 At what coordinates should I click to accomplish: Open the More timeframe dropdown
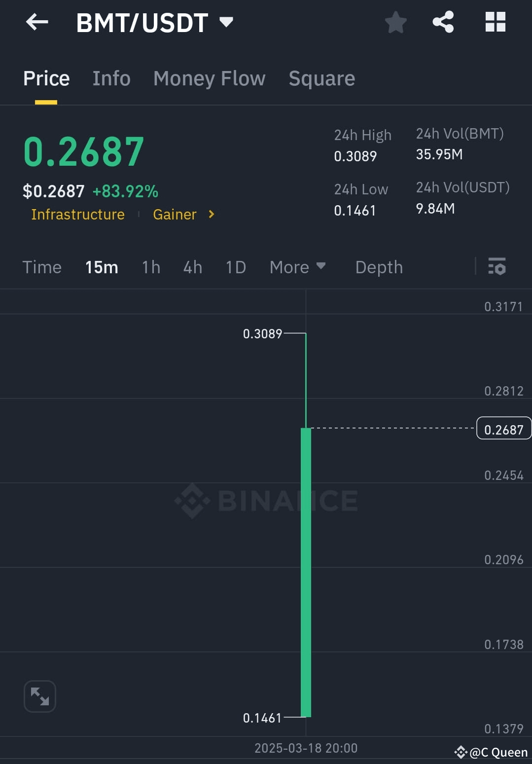(298, 267)
